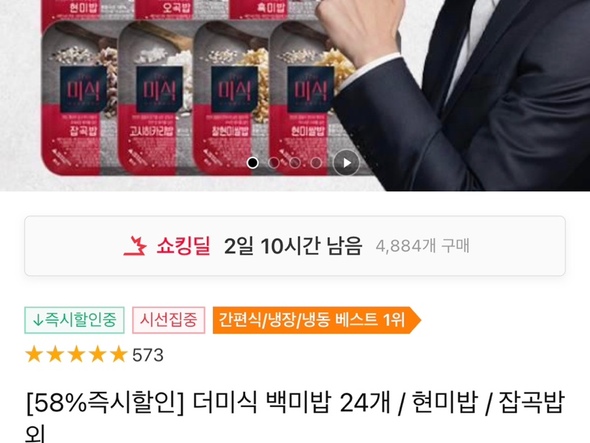Viewport: 590px width, 443px height.
Task: Select the pink 시선집중 badge
Action: [x=169, y=320]
